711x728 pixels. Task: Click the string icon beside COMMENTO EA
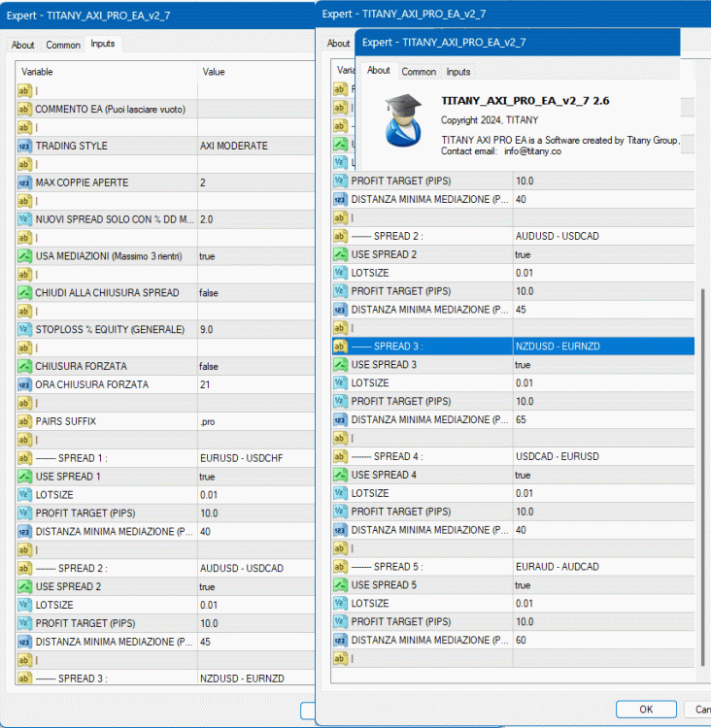point(24,109)
